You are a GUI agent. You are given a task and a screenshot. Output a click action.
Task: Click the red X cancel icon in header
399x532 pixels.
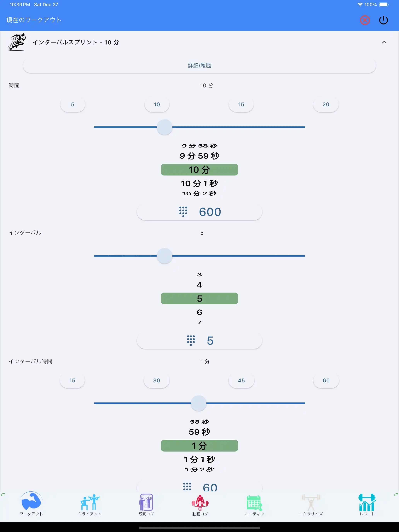pyautogui.click(x=365, y=20)
